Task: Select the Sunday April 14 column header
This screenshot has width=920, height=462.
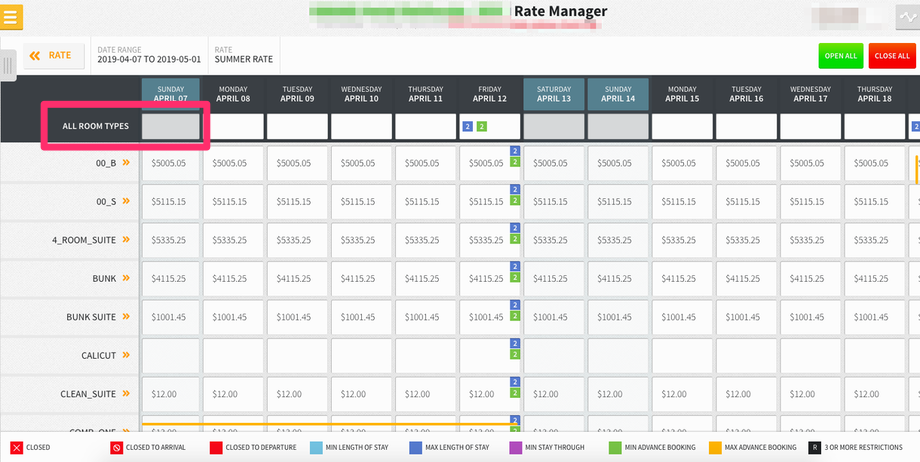Action: click(618, 94)
